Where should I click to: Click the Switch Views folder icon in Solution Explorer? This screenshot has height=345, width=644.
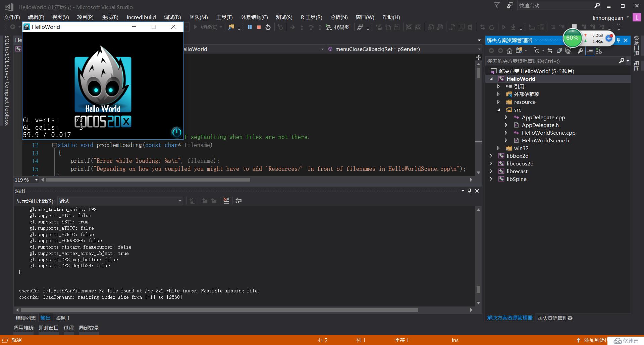coord(519,51)
